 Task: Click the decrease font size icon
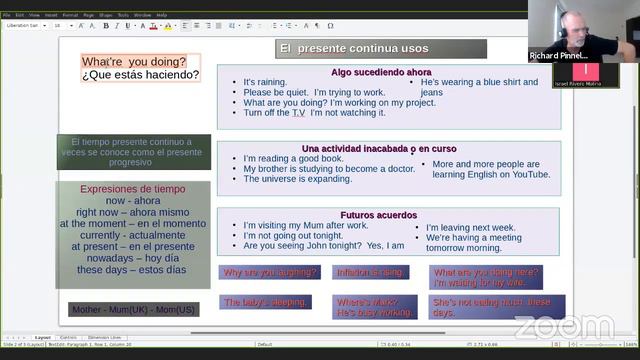point(92,26)
